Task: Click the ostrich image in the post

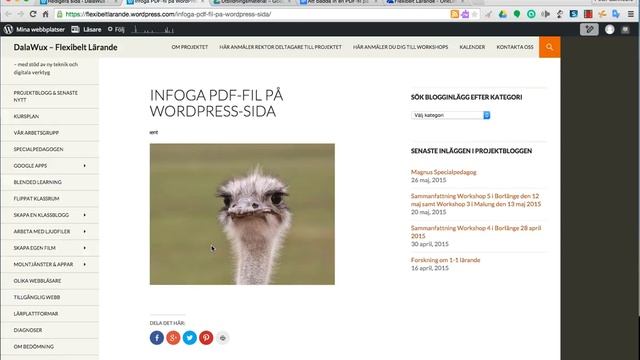Action: (x=242, y=214)
